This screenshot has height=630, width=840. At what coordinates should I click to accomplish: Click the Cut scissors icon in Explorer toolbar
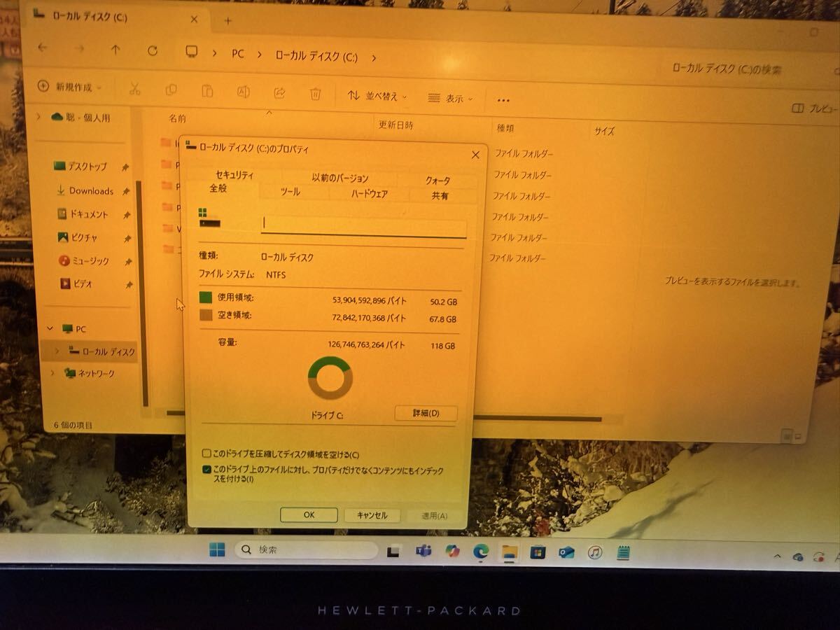point(135,89)
